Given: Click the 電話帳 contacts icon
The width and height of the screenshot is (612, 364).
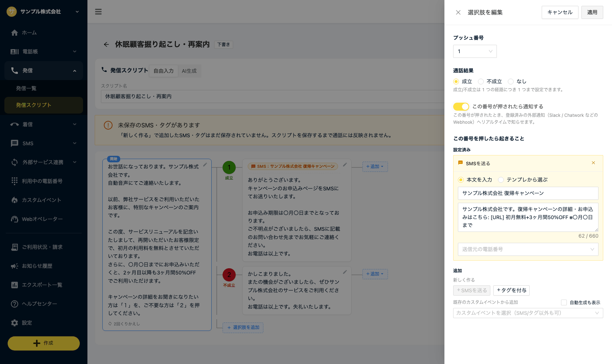Looking at the screenshot, I should (15, 52).
